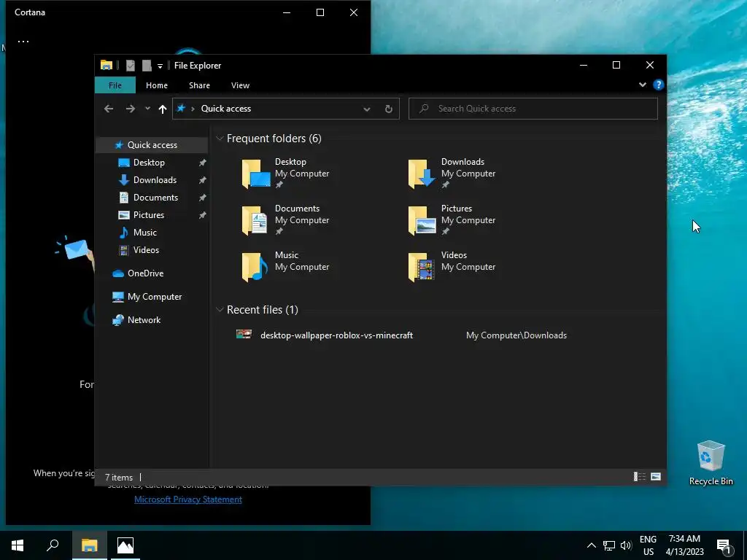Viewport: 747px width, 560px height.
Task: Click the Properties icon in the quick access toolbar
Action: pos(130,66)
